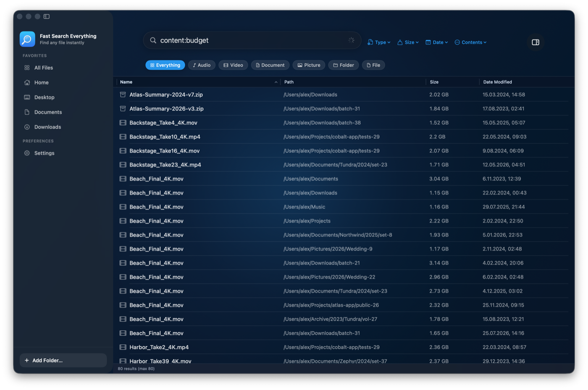The image size is (588, 390).
Task: Select Atlas-Summary-2024-v7.zip file name
Action: [166, 95]
